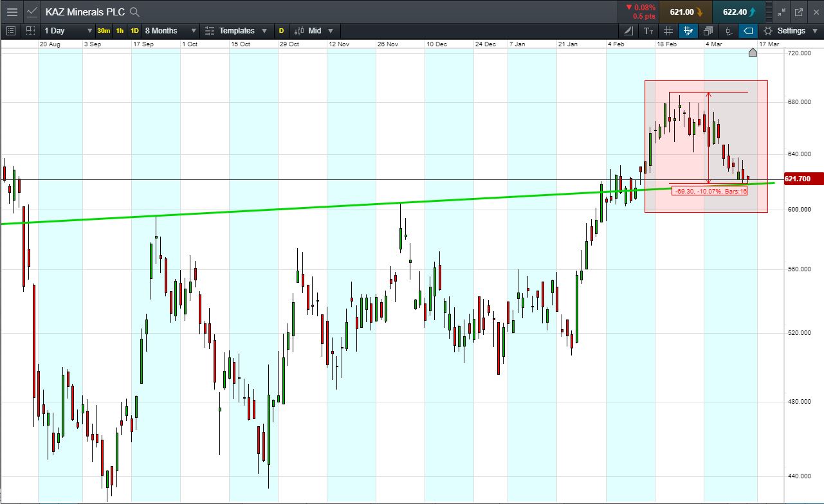Click the 3 Sep date label
Screen dimensions: 824x504
point(93,44)
